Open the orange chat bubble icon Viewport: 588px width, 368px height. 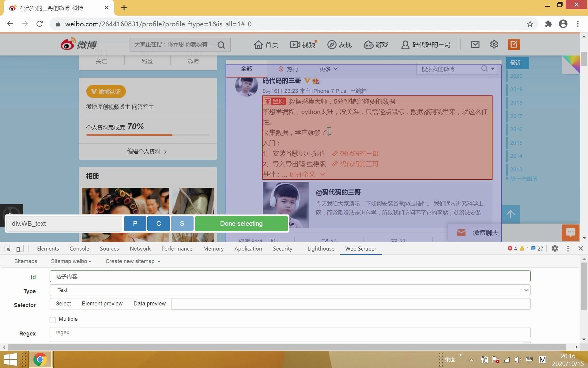click(x=571, y=232)
